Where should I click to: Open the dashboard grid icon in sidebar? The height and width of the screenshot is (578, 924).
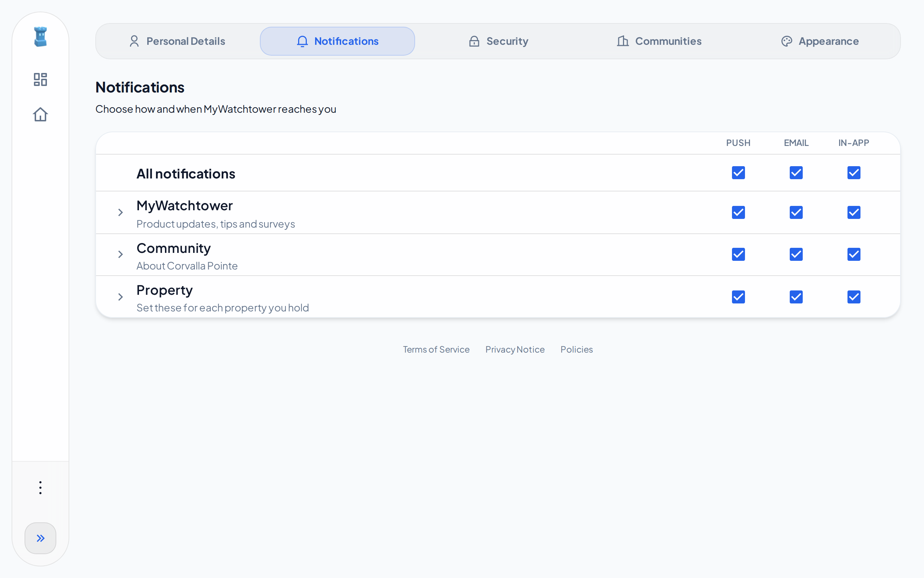point(40,79)
